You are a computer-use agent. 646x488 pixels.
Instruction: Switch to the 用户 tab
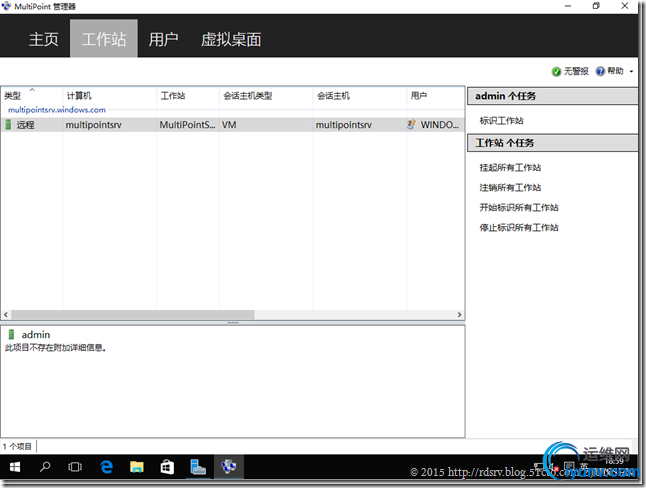point(163,40)
